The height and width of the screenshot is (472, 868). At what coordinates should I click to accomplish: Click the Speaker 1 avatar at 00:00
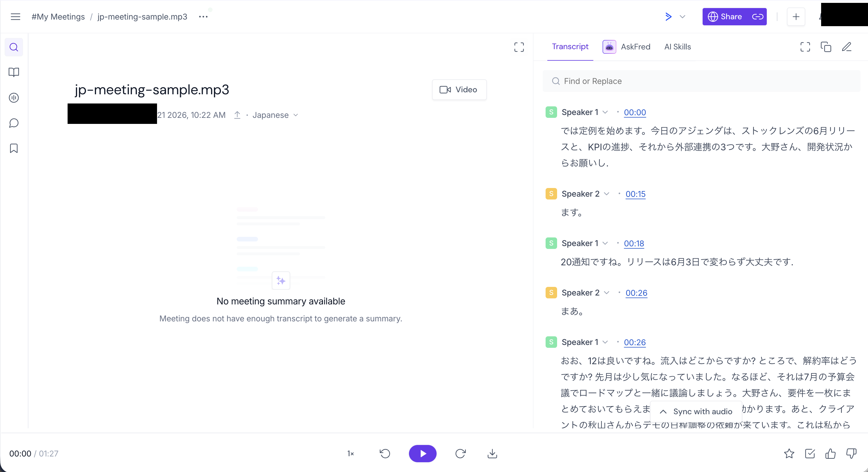551,112
